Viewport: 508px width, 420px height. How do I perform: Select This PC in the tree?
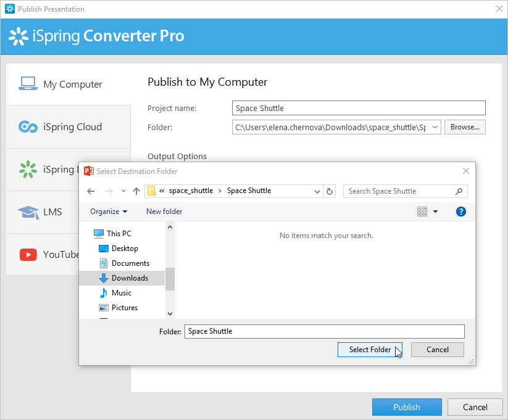click(x=112, y=234)
